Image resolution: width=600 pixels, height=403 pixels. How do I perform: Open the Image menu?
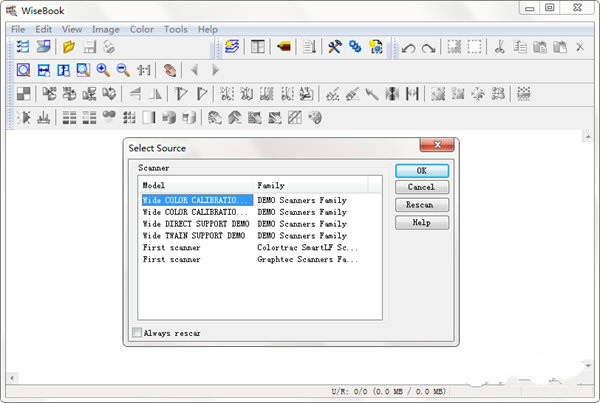[106, 29]
